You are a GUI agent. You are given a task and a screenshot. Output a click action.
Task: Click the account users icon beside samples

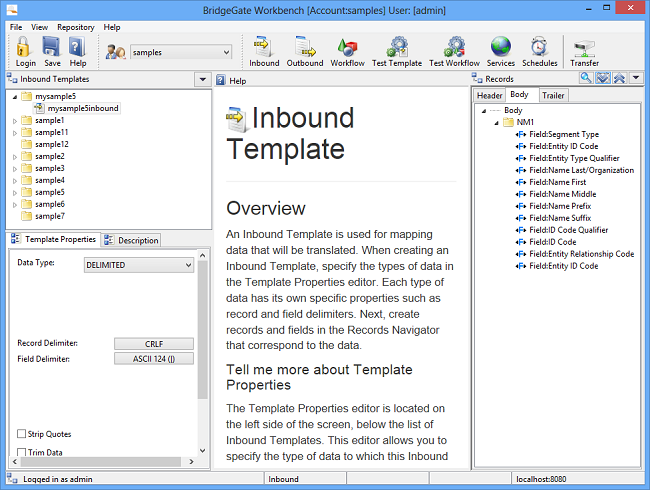[x=115, y=52]
